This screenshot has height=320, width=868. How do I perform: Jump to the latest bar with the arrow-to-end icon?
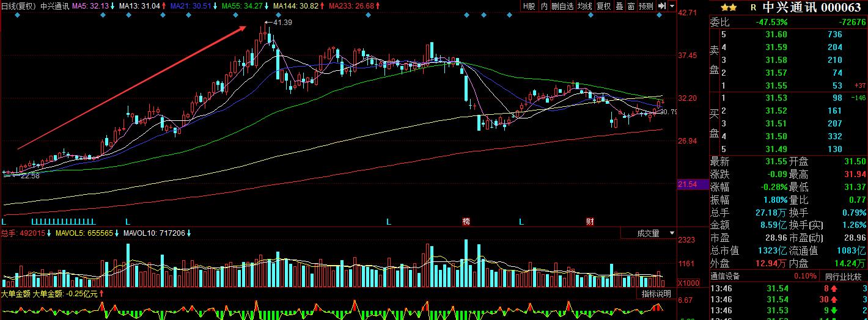[661, 6]
